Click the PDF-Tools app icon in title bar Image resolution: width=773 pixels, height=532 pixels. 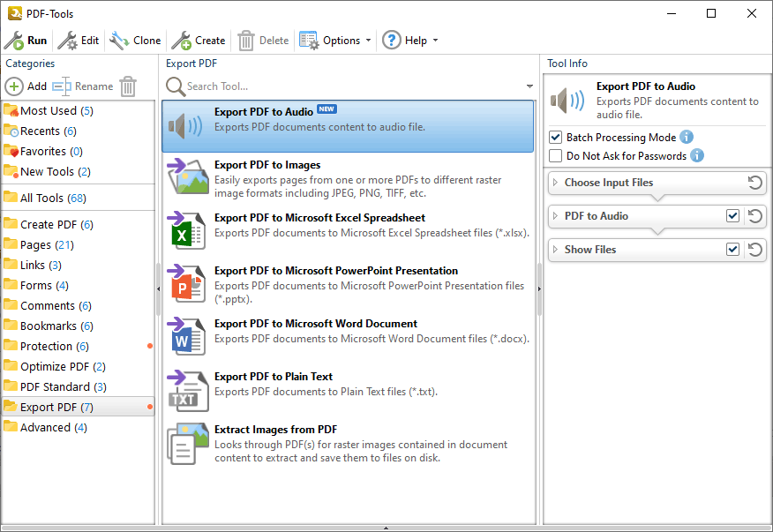point(15,13)
